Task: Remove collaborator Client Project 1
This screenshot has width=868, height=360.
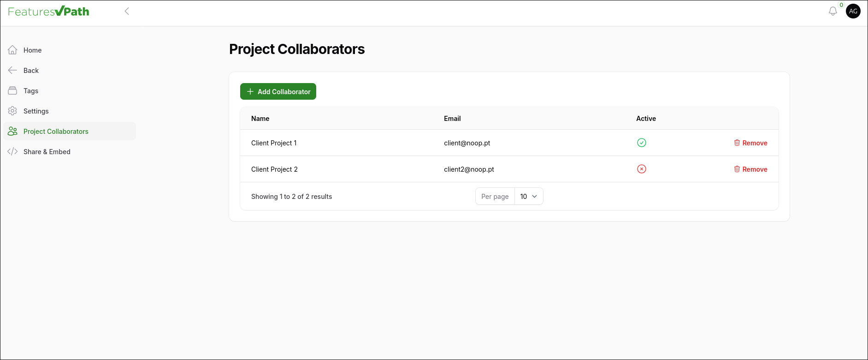Action: tap(750, 143)
